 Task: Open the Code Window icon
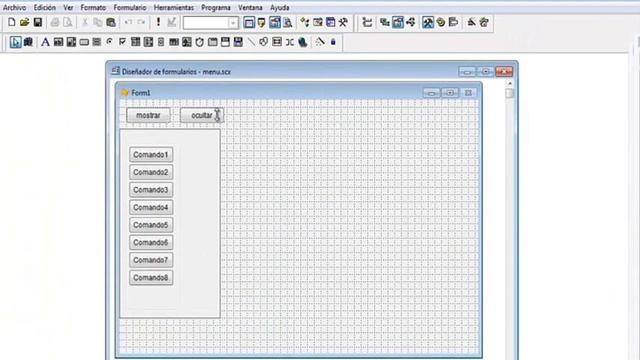click(x=411, y=22)
